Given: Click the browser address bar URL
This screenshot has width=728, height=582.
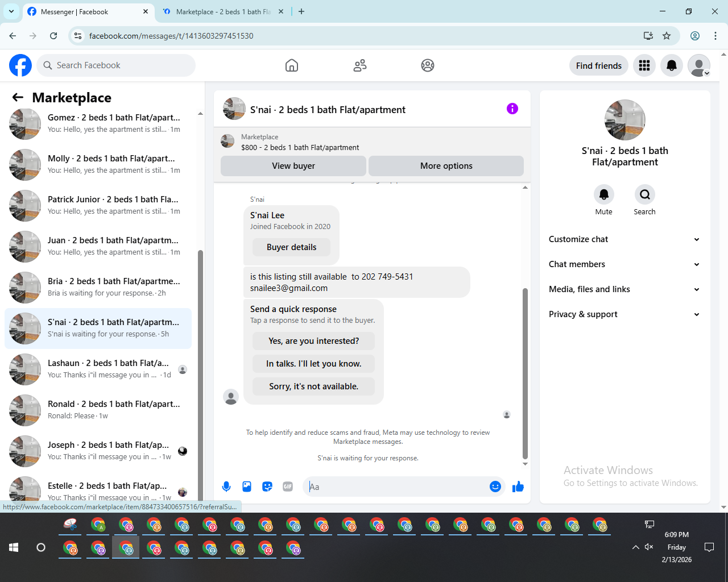Looking at the screenshot, I should point(171,36).
